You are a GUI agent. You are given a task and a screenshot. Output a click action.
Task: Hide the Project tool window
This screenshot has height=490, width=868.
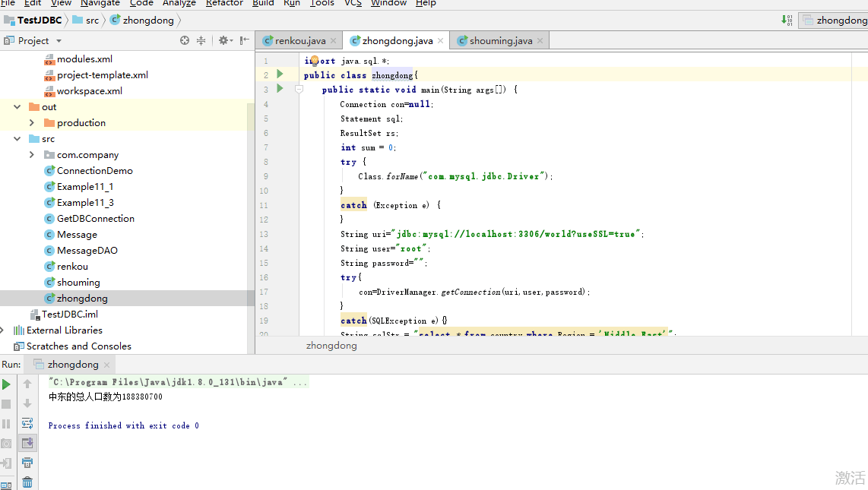tap(244, 40)
